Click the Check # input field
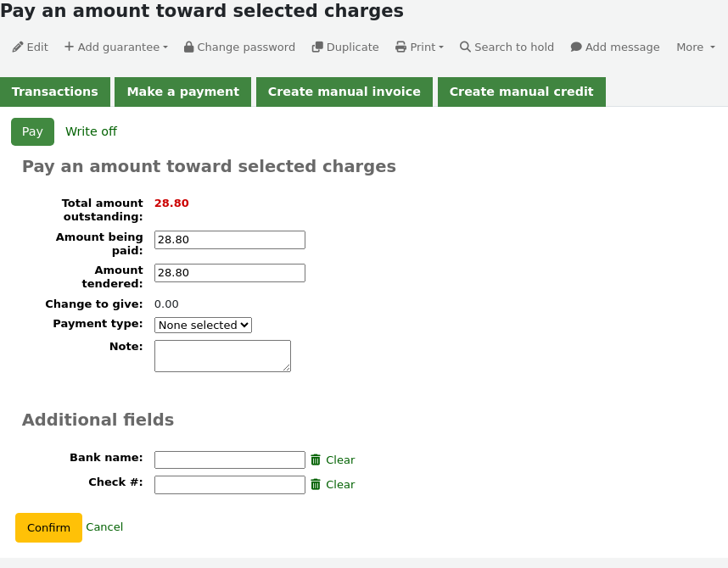Image resolution: width=728 pixels, height=568 pixels. [x=230, y=485]
